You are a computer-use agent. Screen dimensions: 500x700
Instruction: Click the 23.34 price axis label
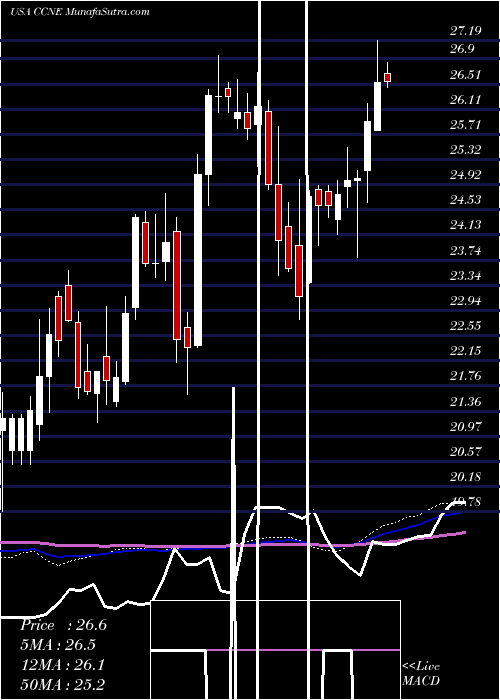pos(466,276)
